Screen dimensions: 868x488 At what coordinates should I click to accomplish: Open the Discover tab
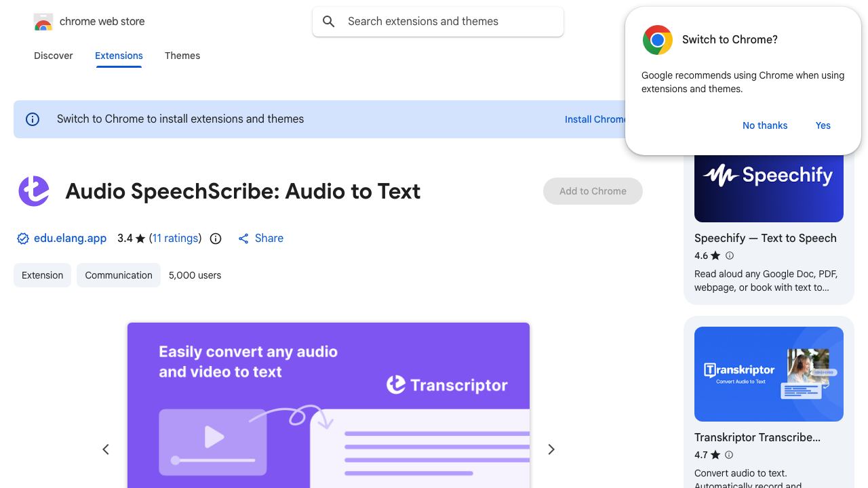(x=54, y=56)
